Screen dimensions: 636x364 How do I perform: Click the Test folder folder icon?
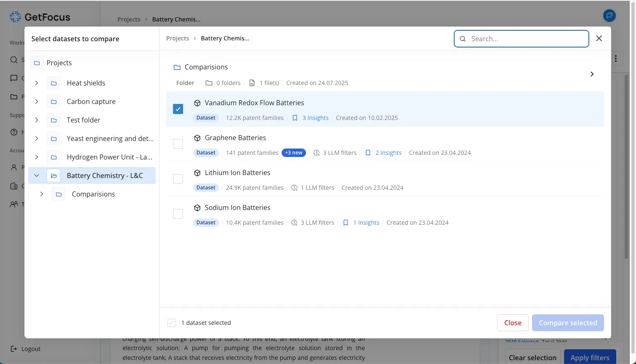pos(53,120)
